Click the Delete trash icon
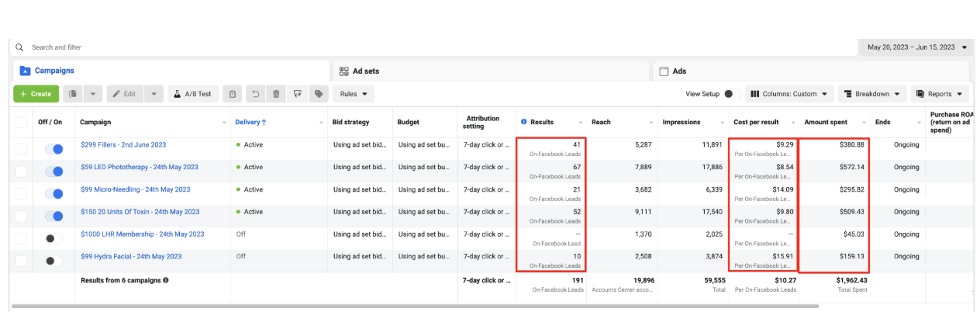The height and width of the screenshot is (312, 980). click(276, 94)
